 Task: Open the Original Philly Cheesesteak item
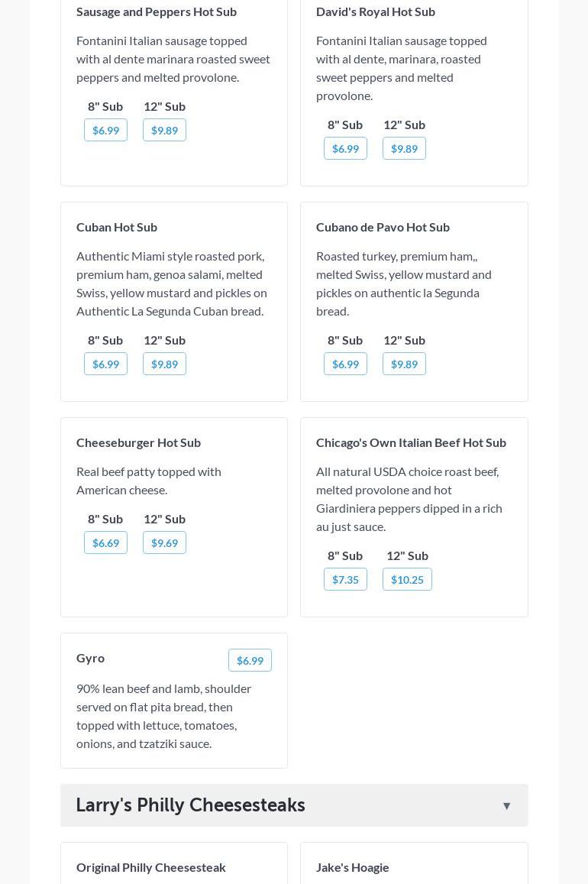click(151, 867)
